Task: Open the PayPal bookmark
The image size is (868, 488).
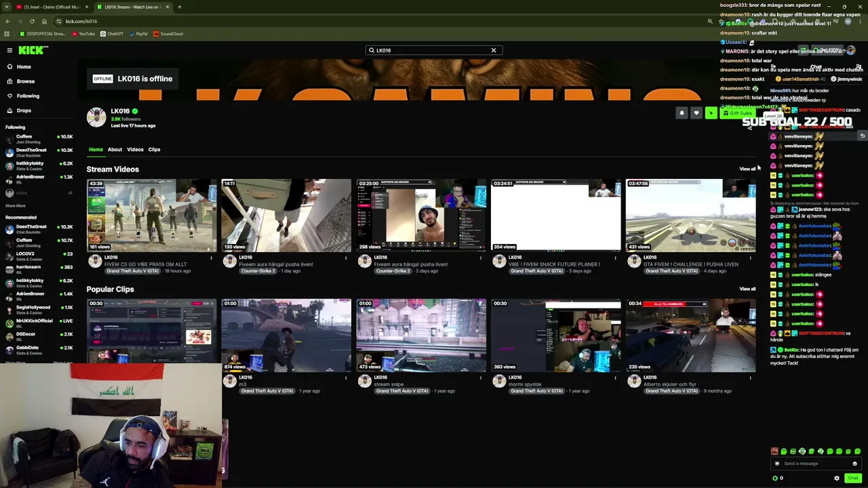Action: click(x=138, y=34)
